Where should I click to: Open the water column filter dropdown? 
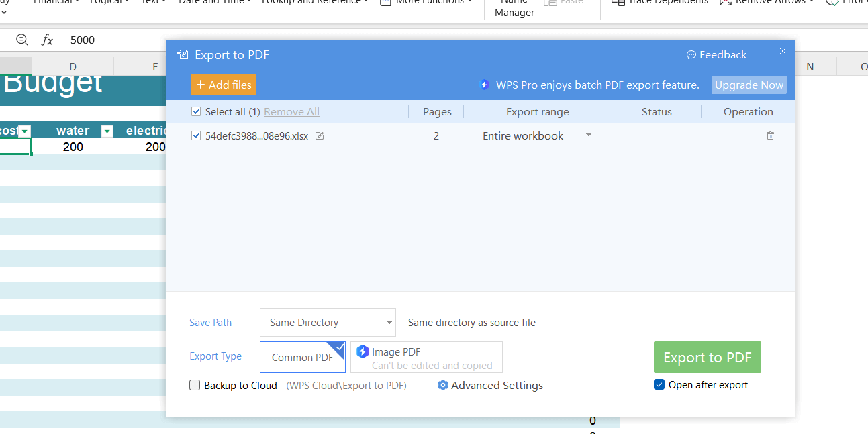107,131
